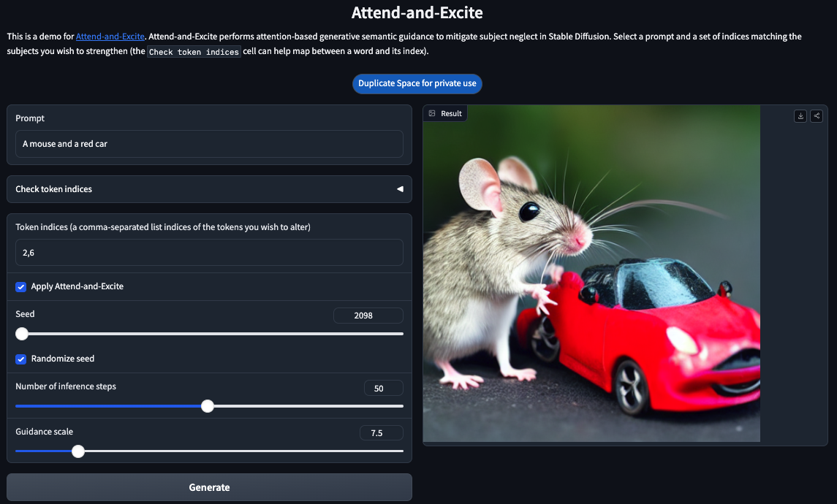Viewport: 837px width, 504px height.
Task: Toggle the Apply Attend-and-Excite checkbox
Action: 21,286
